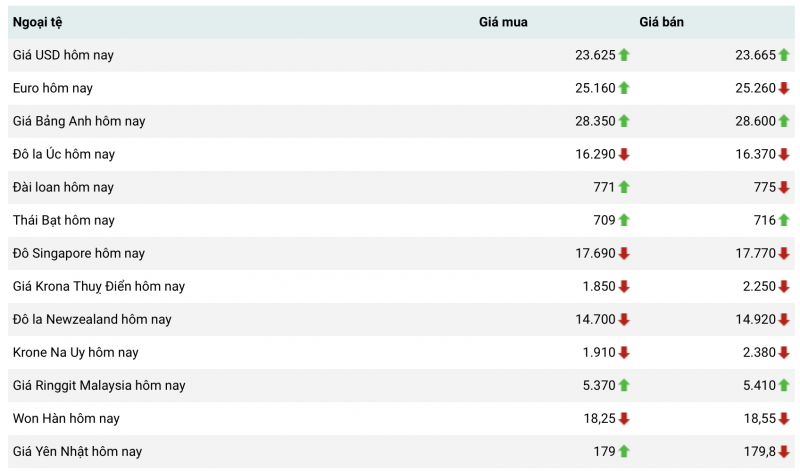Click green arrow next to Bảng Anh sell price

point(784,121)
